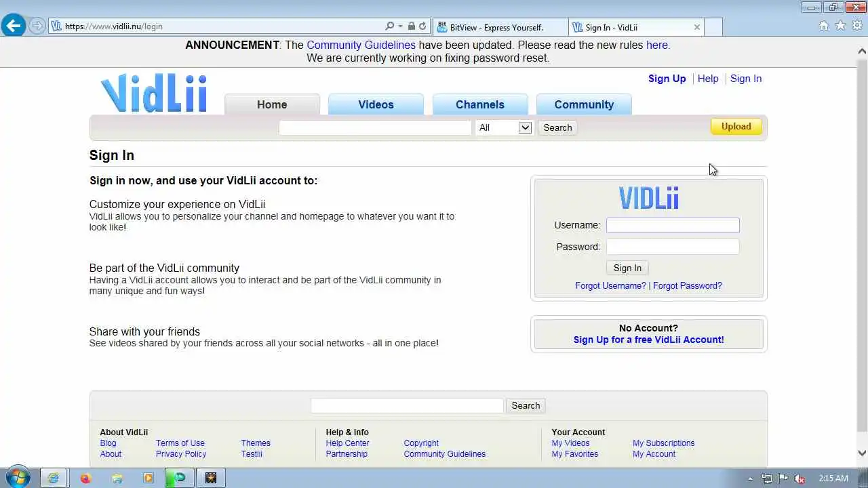868x488 pixels.
Task: Refresh the page with the reload icon
Action: 422,26
